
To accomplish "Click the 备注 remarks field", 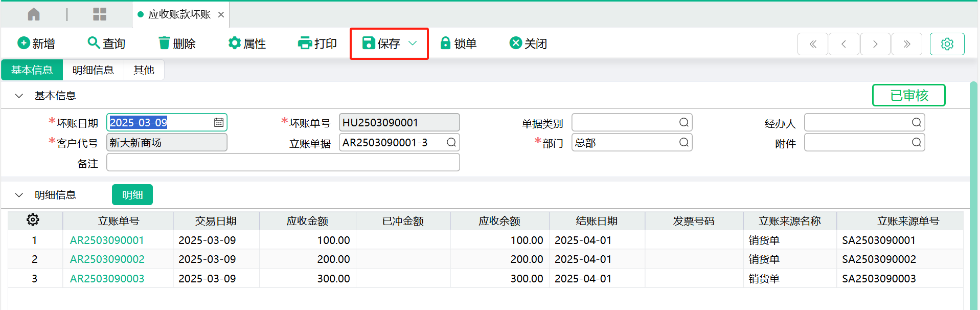I will (283, 163).
